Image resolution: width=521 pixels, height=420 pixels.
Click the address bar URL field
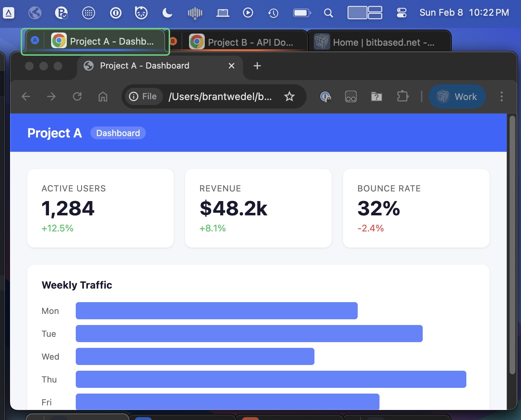pos(220,96)
